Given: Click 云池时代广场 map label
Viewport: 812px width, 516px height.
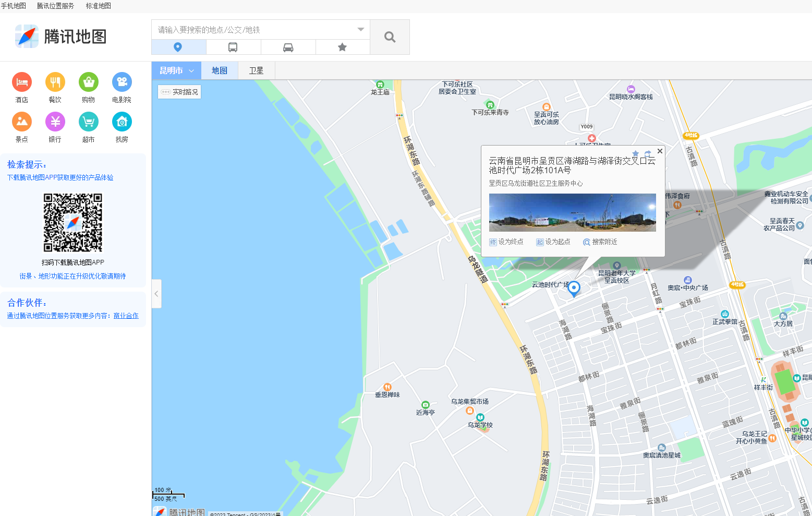Looking at the screenshot, I should [x=550, y=285].
